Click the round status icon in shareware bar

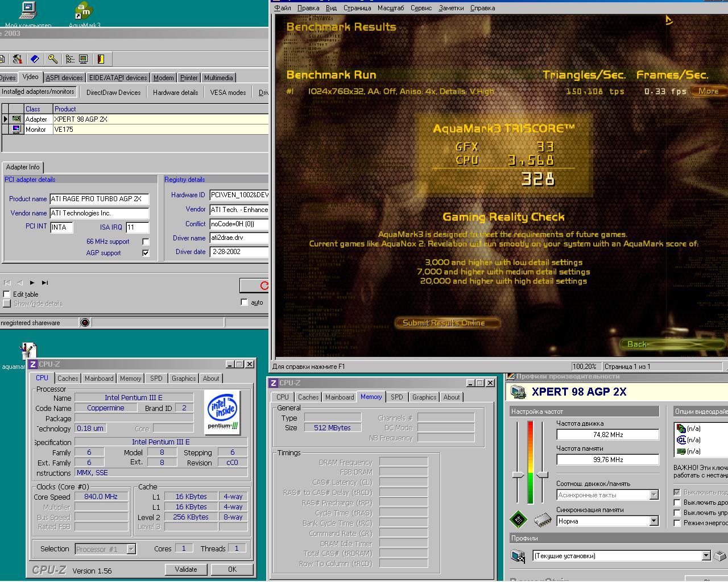[x=85, y=322]
